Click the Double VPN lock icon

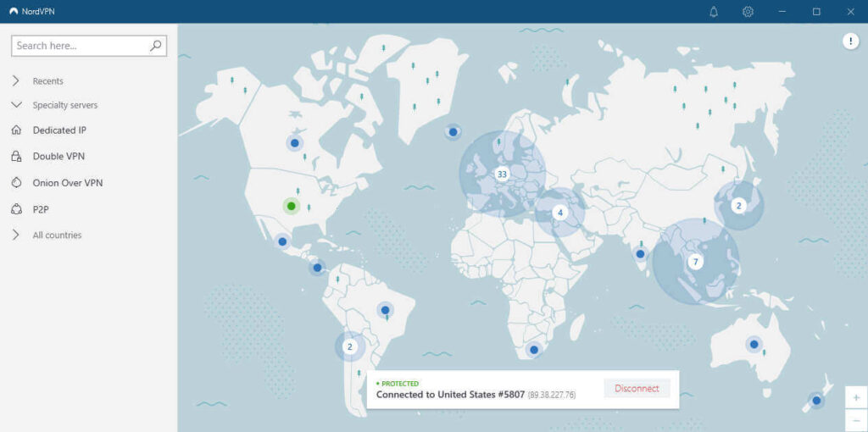[16, 157]
